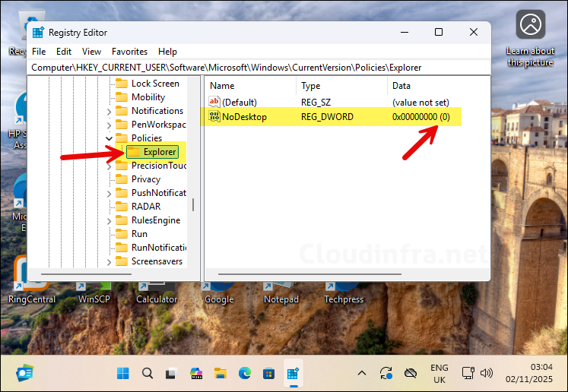Click the values pane horizontal scrollbar
The height and width of the screenshot is (392, 568).
[x=309, y=274]
